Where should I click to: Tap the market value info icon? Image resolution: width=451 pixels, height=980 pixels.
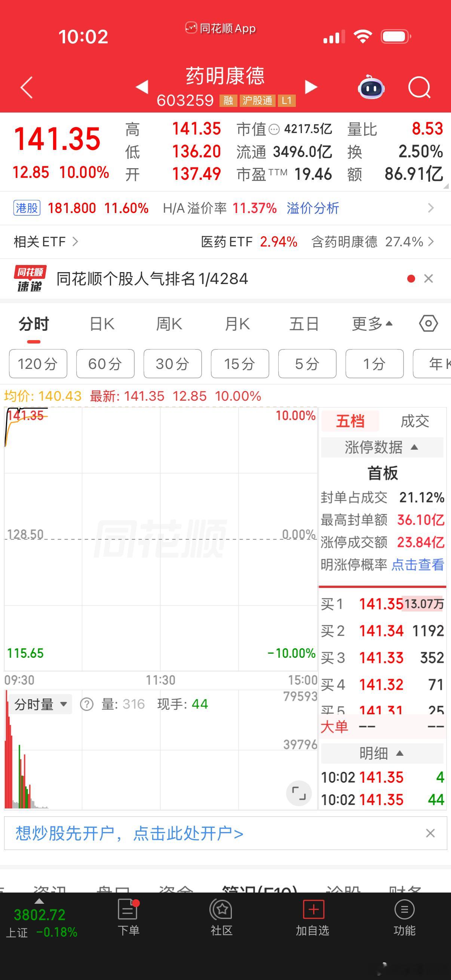point(274,130)
